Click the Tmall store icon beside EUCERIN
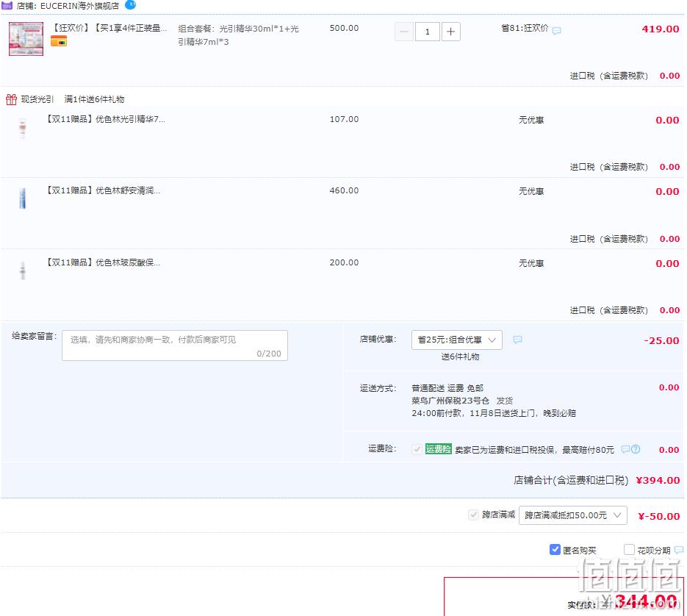 7,6
